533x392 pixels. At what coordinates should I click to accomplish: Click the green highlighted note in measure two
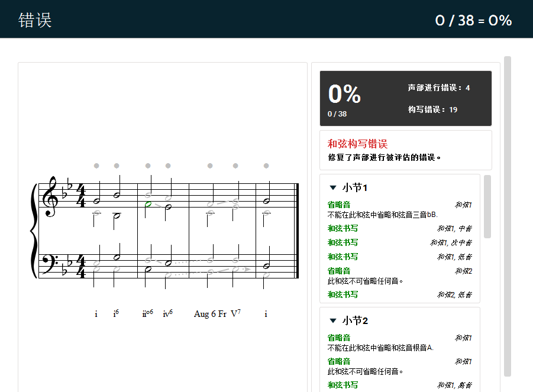[148, 204]
